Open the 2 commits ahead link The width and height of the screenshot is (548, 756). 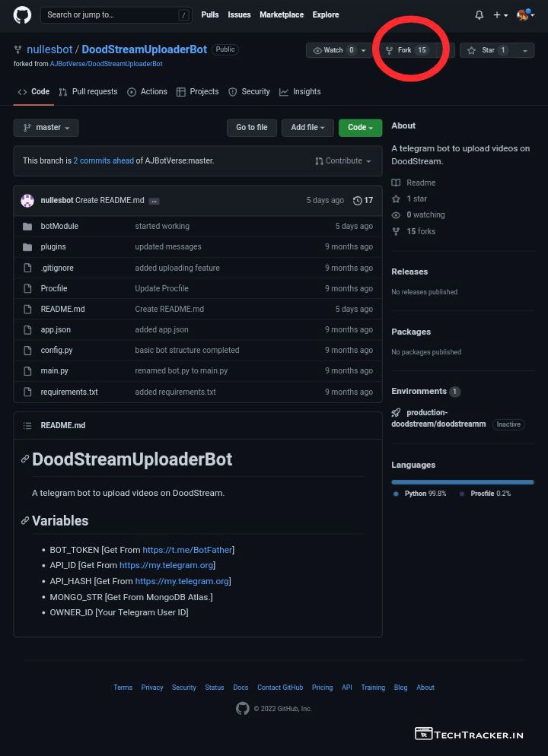tap(104, 161)
